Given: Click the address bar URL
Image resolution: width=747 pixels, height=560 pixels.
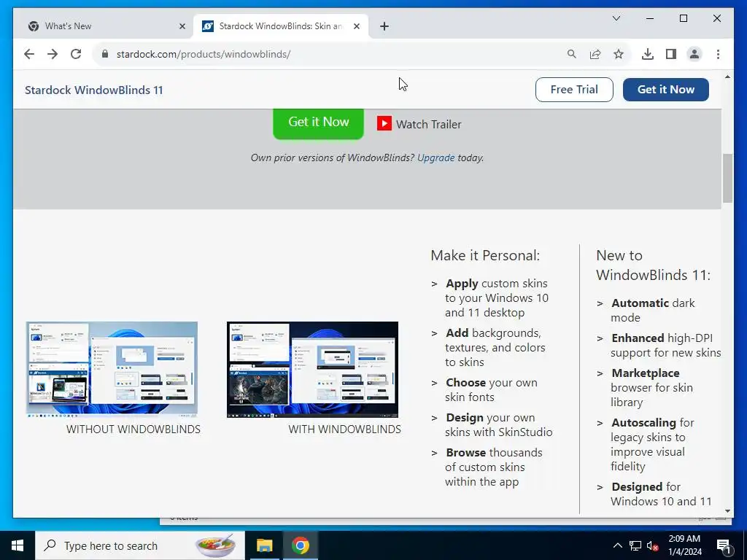Looking at the screenshot, I should [x=204, y=54].
